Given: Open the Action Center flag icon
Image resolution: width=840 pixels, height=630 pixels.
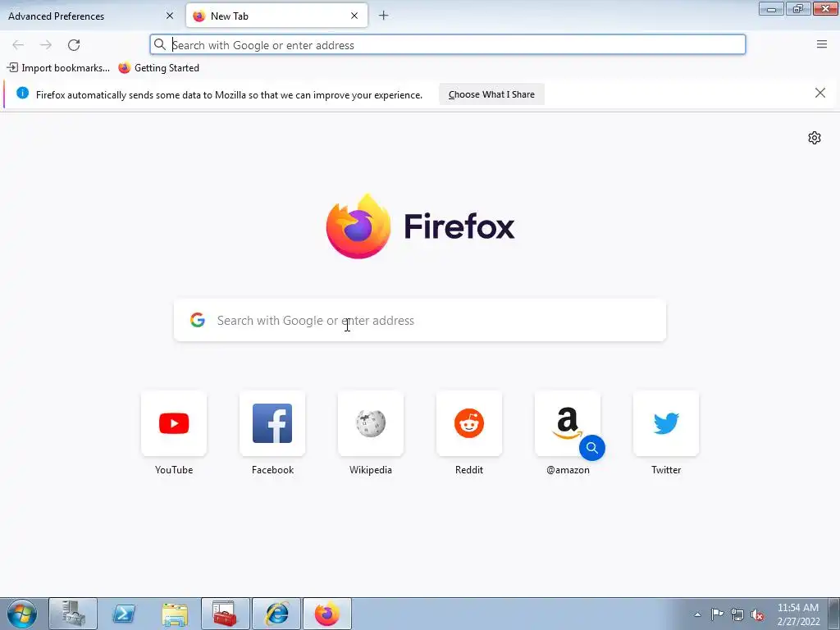Looking at the screenshot, I should pyautogui.click(x=717, y=614).
